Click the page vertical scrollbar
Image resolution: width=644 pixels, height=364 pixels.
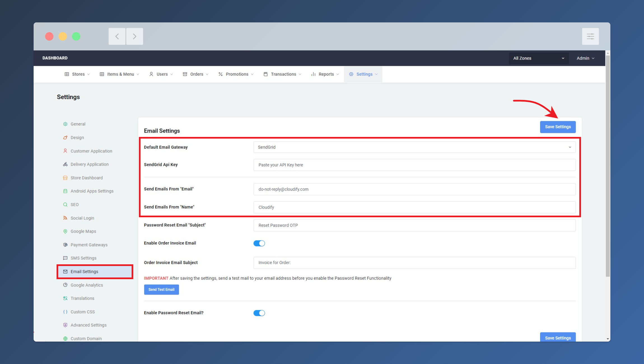tap(608, 166)
